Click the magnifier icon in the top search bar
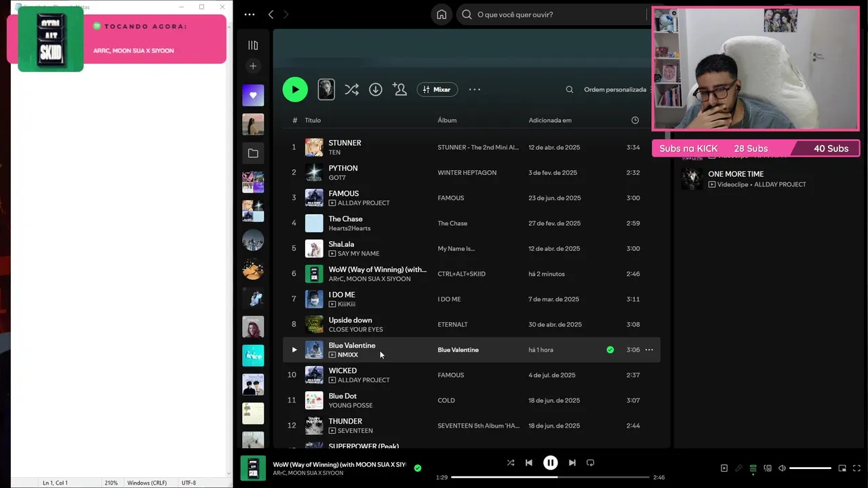This screenshot has width=868, height=488. point(467,14)
